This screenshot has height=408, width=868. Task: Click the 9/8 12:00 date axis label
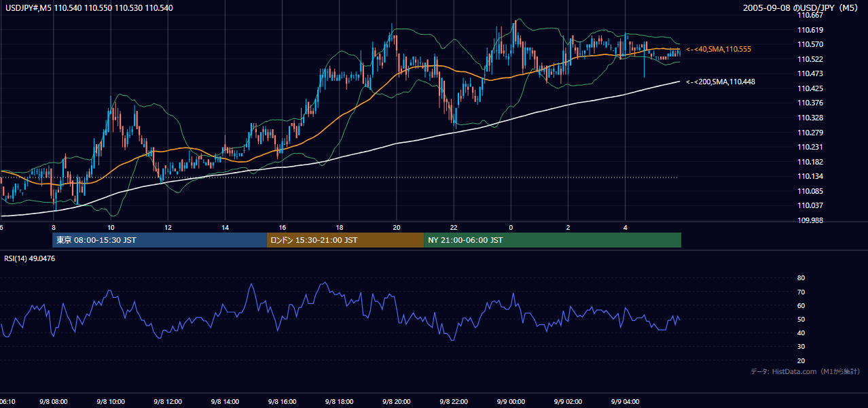pos(167,402)
